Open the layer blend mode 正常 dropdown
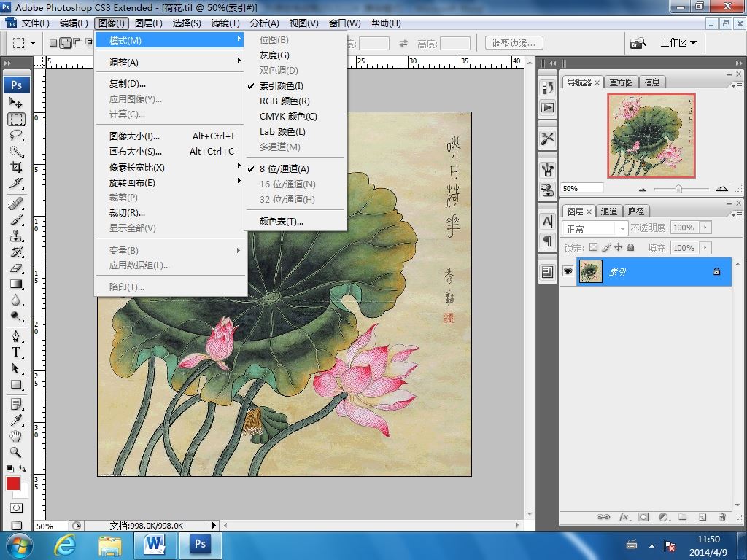The image size is (747, 560). 595,228
